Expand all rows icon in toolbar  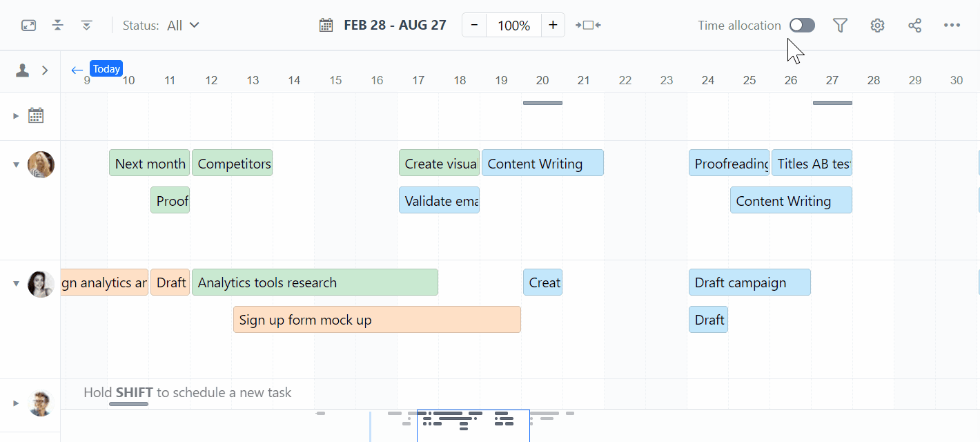[x=86, y=26]
